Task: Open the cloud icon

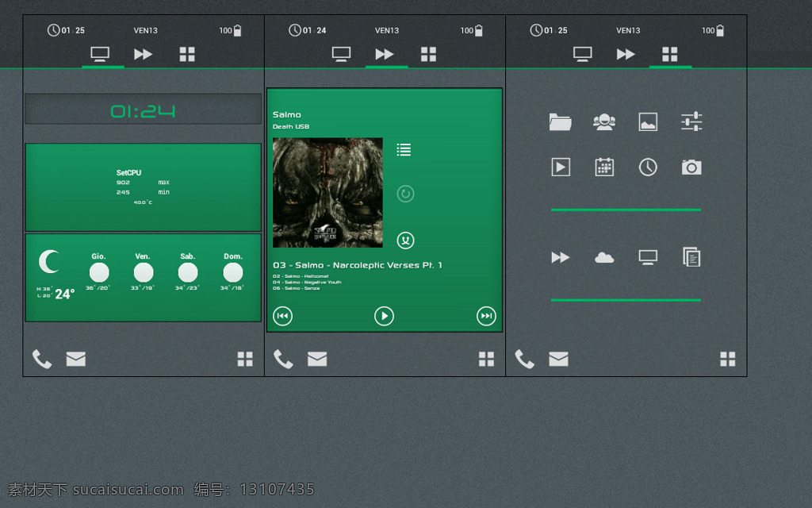Action: point(604,257)
